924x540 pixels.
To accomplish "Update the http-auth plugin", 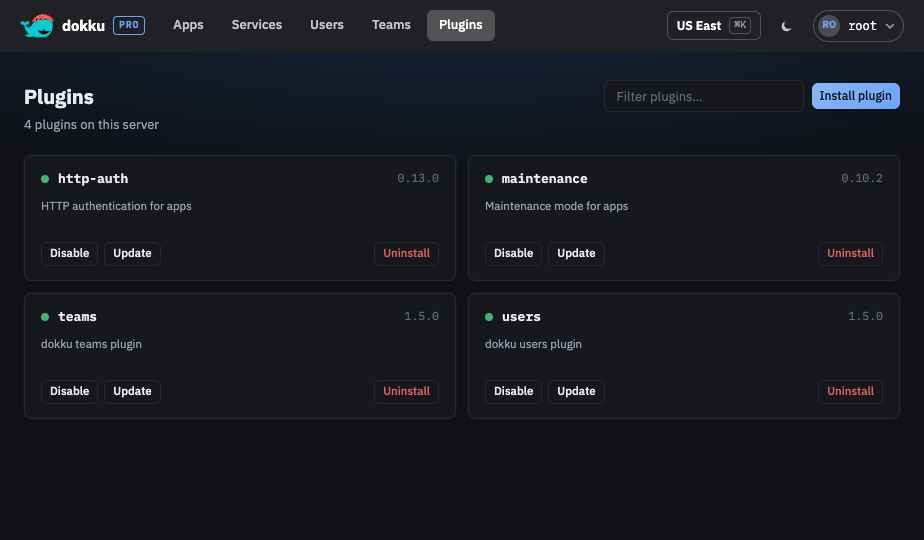I will tap(133, 253).
